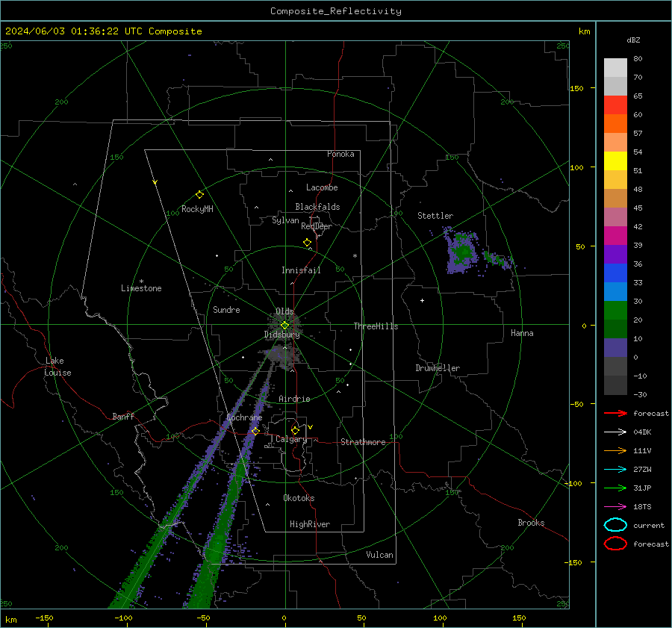Click the Sundre city label
Screen dimensions: 672x628
pos(226,310)
